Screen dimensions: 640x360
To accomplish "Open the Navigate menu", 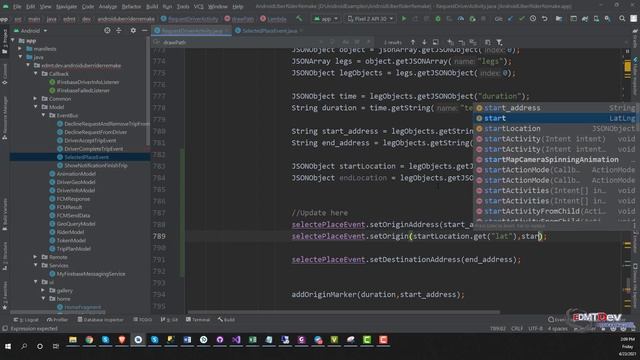I will 66,7.
